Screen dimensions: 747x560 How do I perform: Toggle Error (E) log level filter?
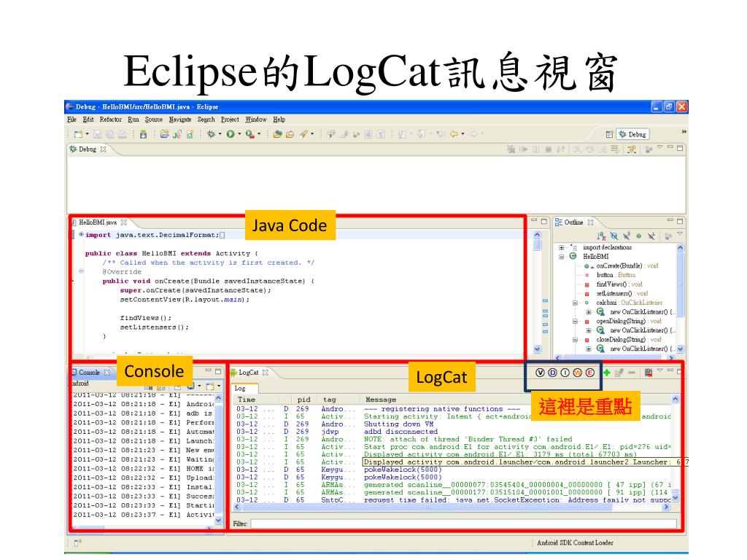coord(589,373)
